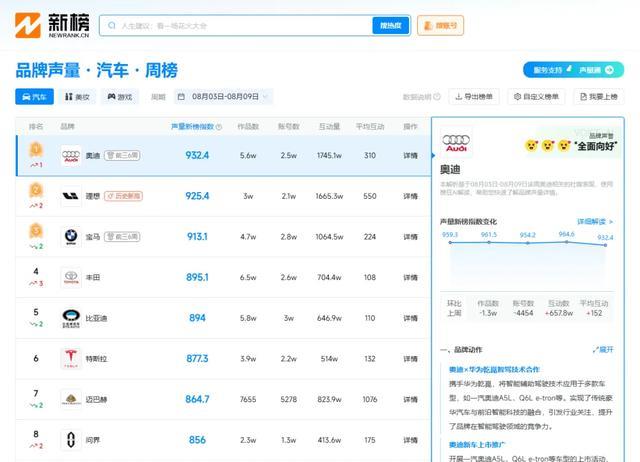
Task: Switch to the 美妆 category tab
Action: [76, 97]
